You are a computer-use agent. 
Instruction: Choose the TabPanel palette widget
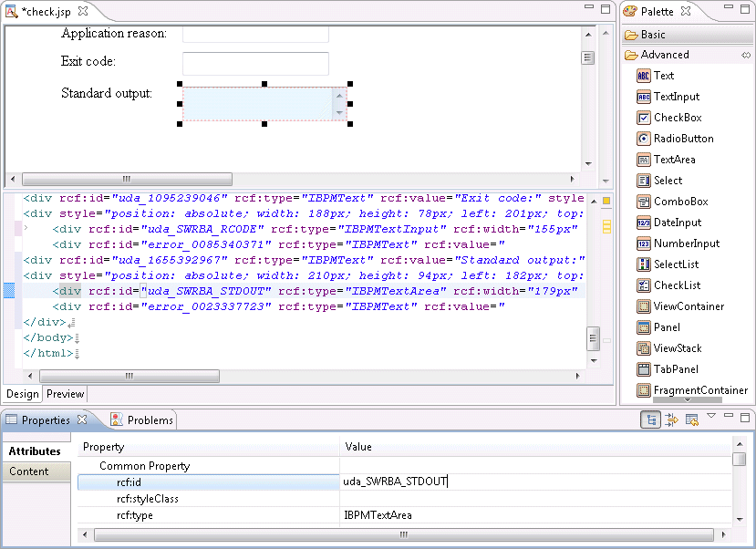[668, 369]
